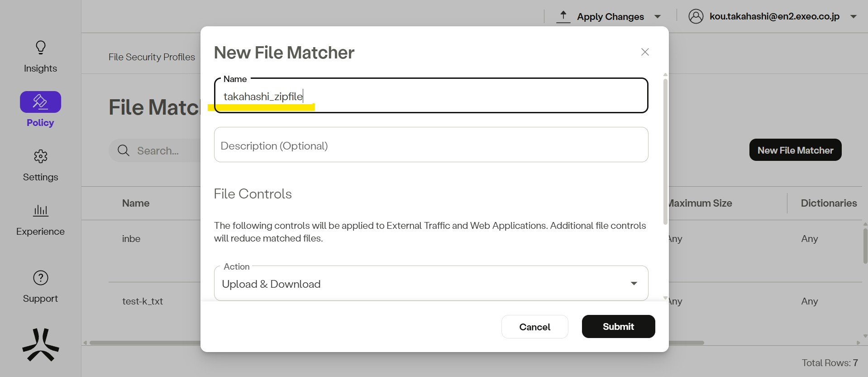
Task: Cancel the file matcher dialog
Action: pyautogui.click(x=534, y=327)
